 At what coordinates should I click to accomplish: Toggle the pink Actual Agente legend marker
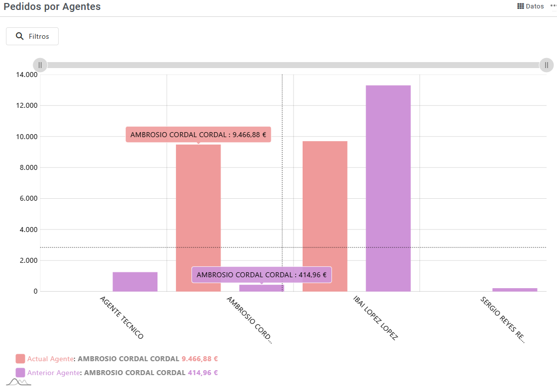click(20, 359)
